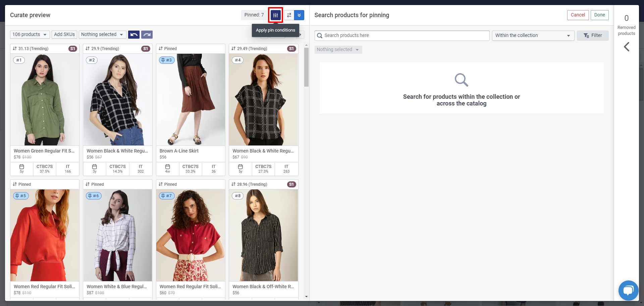Click calendar icon showing 3y
644x306 pixels.
tap(95, 167)
